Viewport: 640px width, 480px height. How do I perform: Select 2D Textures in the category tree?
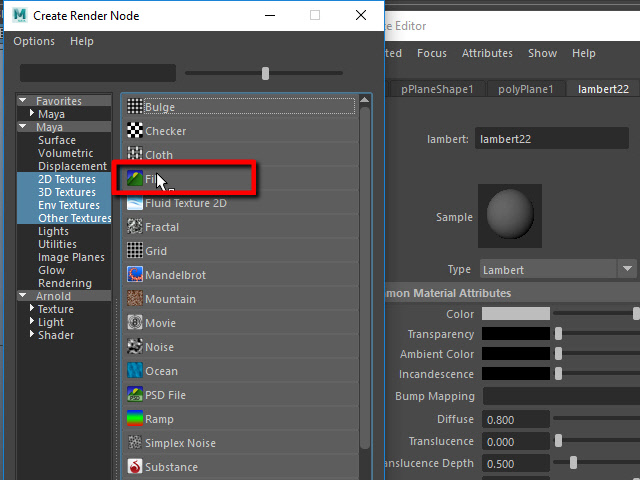coord(67,179)
